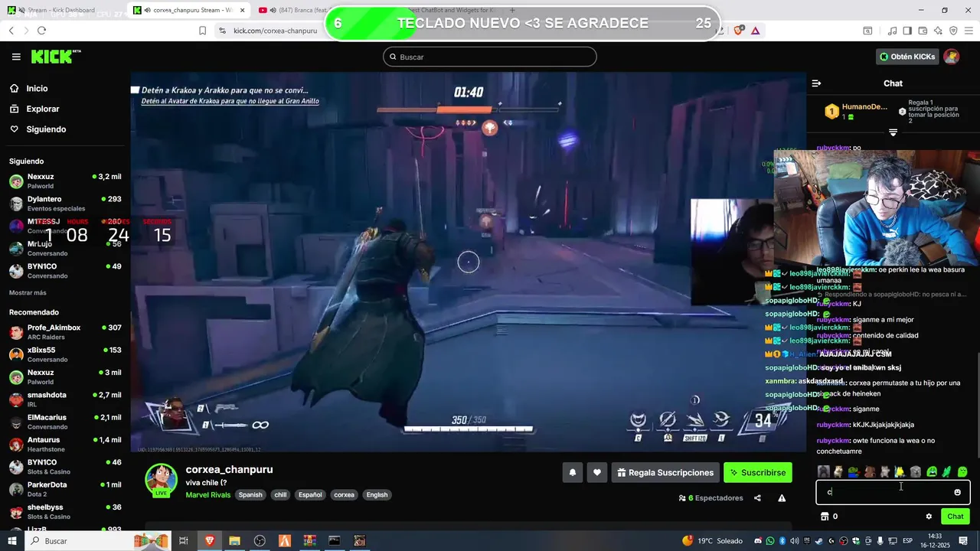The image size is (980, 551).
Task: Click the Español tag
Action: pyautogui.click(x=310, y=495)
